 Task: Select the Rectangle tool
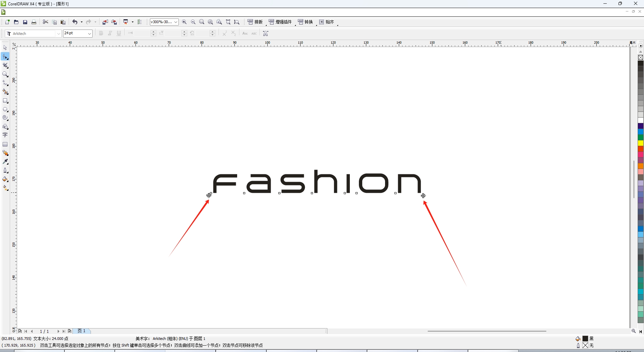[5, 101]
